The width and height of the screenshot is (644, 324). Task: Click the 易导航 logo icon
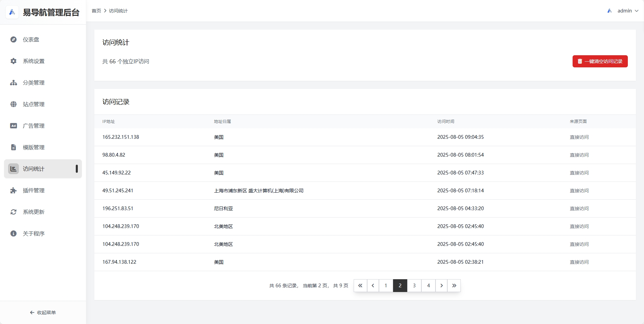(12, 12)
